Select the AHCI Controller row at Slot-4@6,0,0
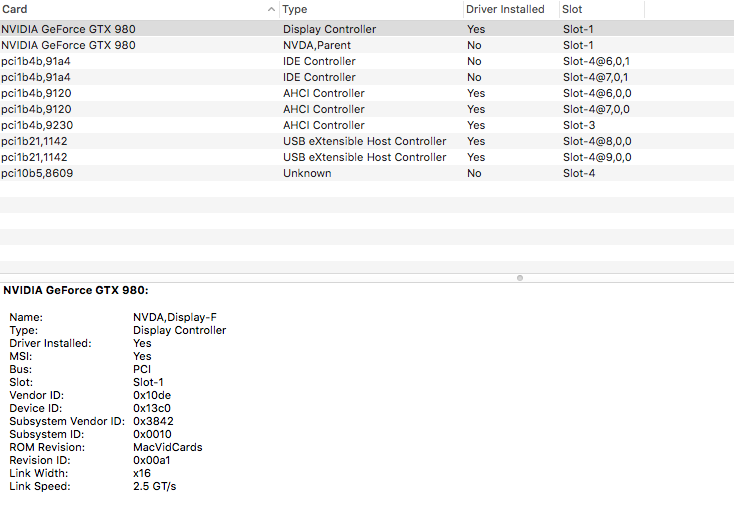Screen dimensions: 734x529 (367, 93)
